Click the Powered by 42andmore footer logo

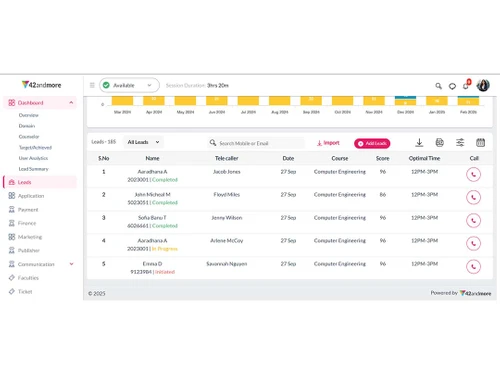(475, 293)
